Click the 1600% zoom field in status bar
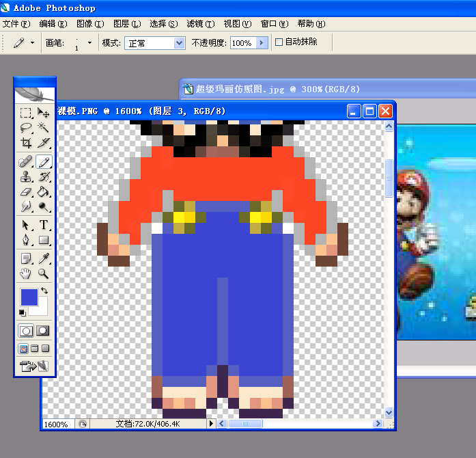Image resolution: width=476 pixels, height=458 pixels. click(x=58, y=424)
